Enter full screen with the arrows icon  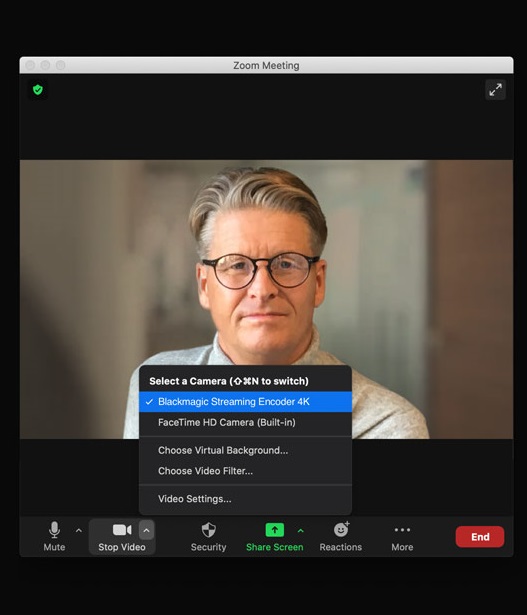pos(495,90)
